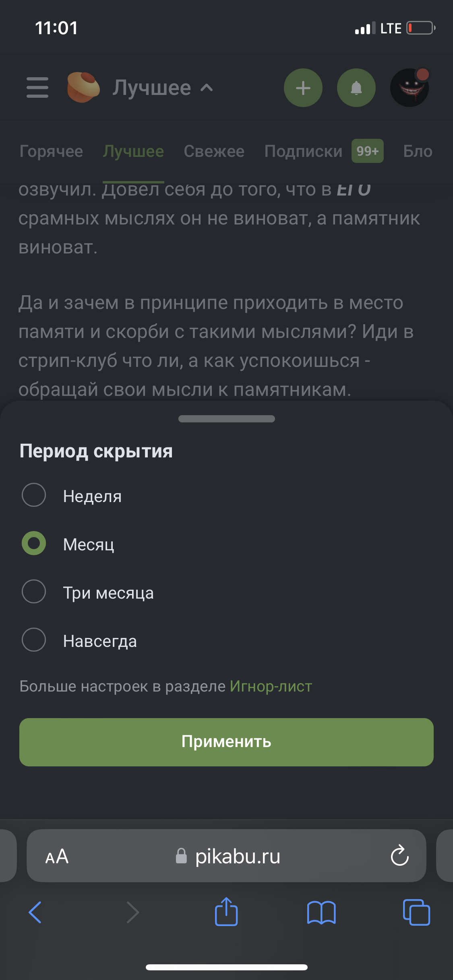Select the Неделя radio option
453x980 pixels.
coord(34,495)
